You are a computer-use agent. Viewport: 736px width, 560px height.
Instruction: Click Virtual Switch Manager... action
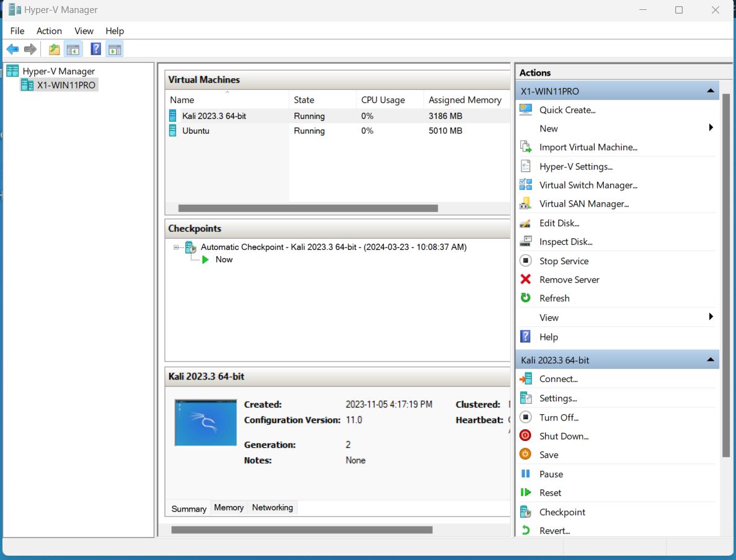(x=588, y=185)
